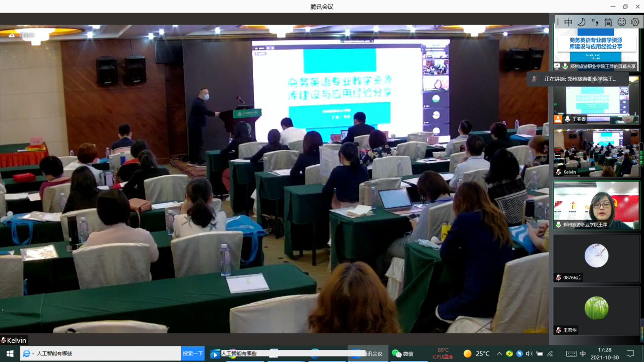Open the taskbar clock showing 17:28
The height and width of the screenshot is (362, 644).
click(604, 353)
